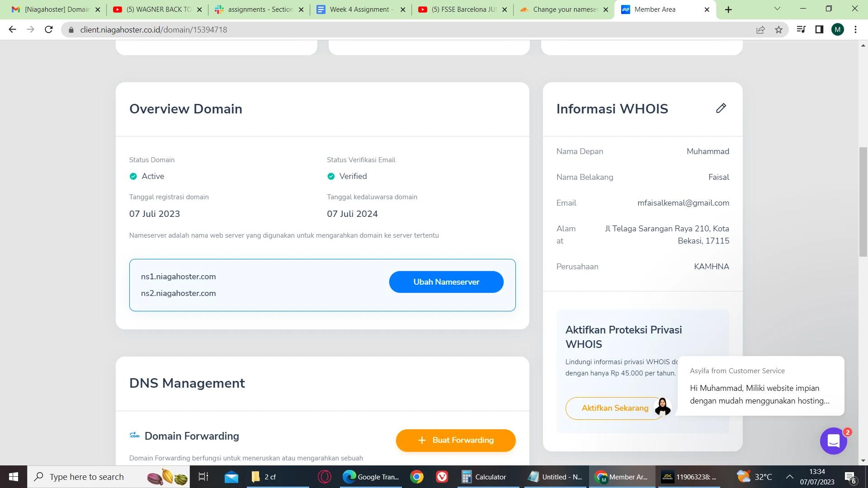Expand the tab search dropdown chevron

(x=777, y=9)
